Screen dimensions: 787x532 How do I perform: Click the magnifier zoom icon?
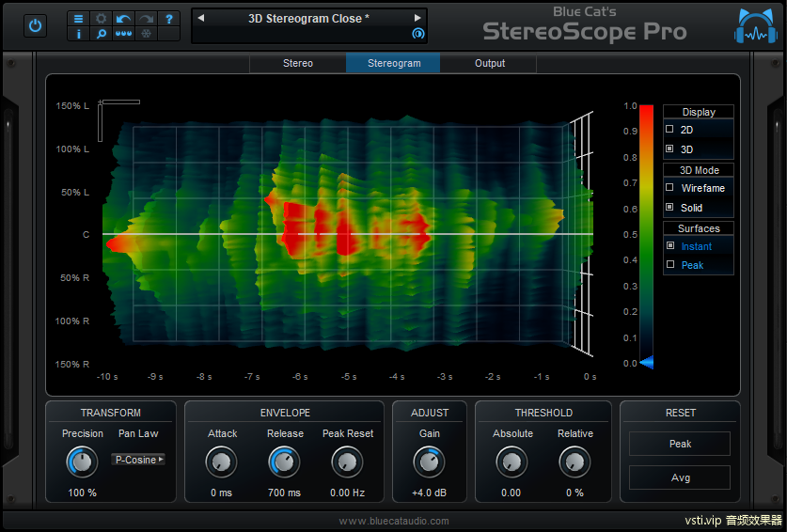tap(101, 34)
